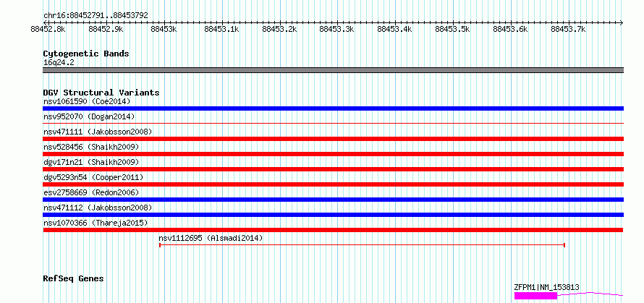Click the 88453.5k ruler tick label

[x=452, y=30]
